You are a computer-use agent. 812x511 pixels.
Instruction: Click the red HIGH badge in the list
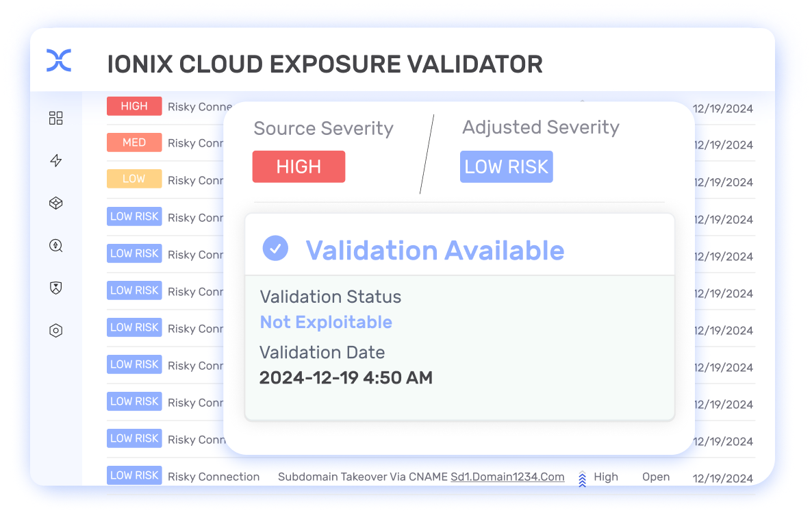(x=134, y=106)
